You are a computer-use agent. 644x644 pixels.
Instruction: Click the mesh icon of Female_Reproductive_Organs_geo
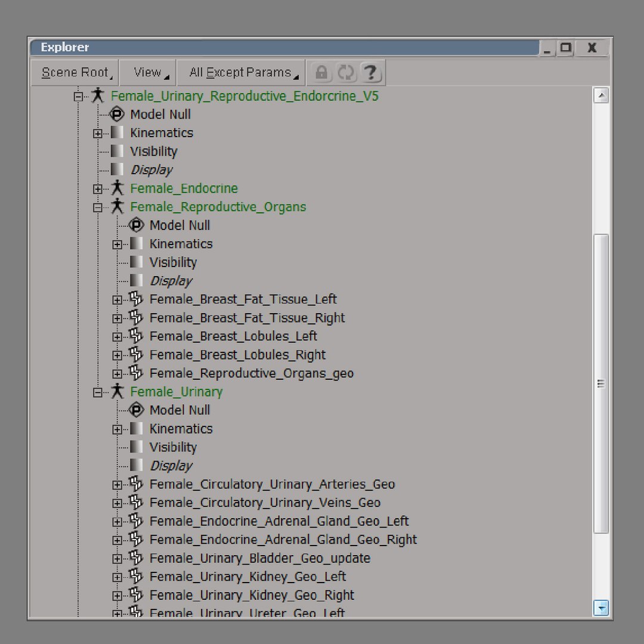point(136,373)
